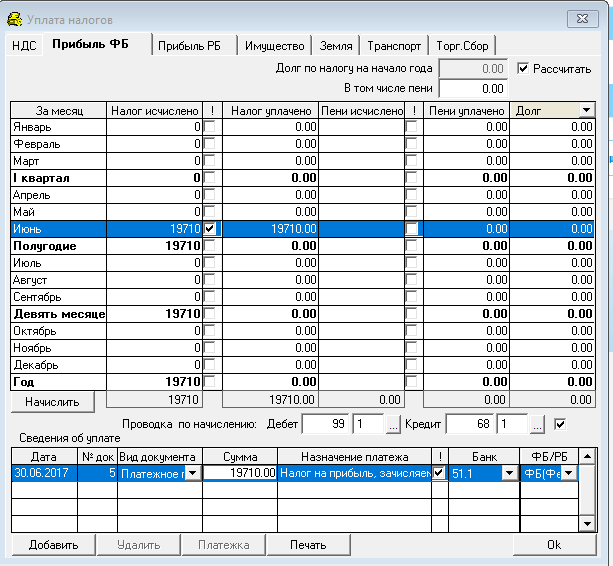
Task: Click the Добавить button
Action: [x=54, y=545]
